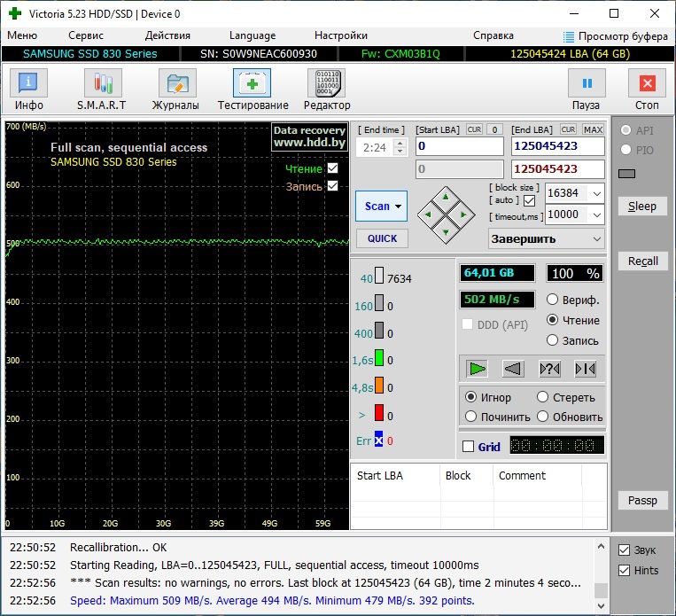Click the reverse scan arrow button
Screen dimensions: 676x616
(x=513, y=369)
